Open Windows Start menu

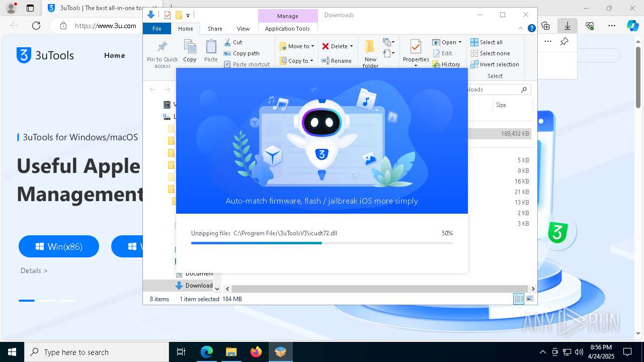point(12,352)
